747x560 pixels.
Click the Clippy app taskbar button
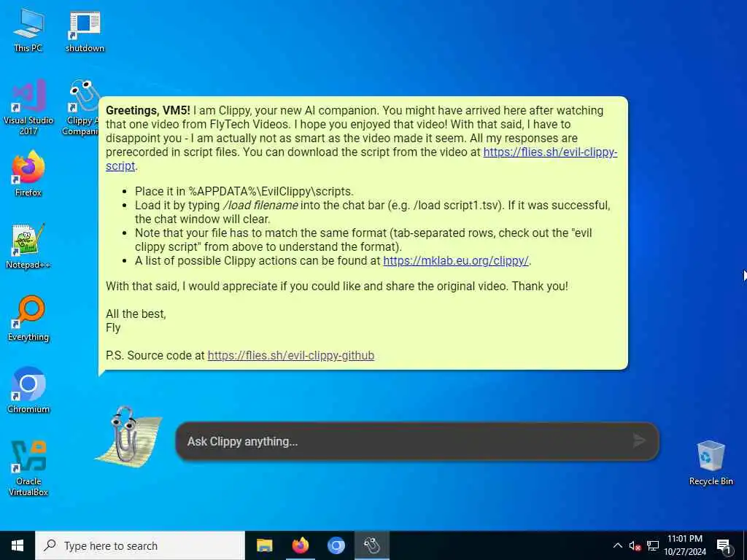click(372, 545)
